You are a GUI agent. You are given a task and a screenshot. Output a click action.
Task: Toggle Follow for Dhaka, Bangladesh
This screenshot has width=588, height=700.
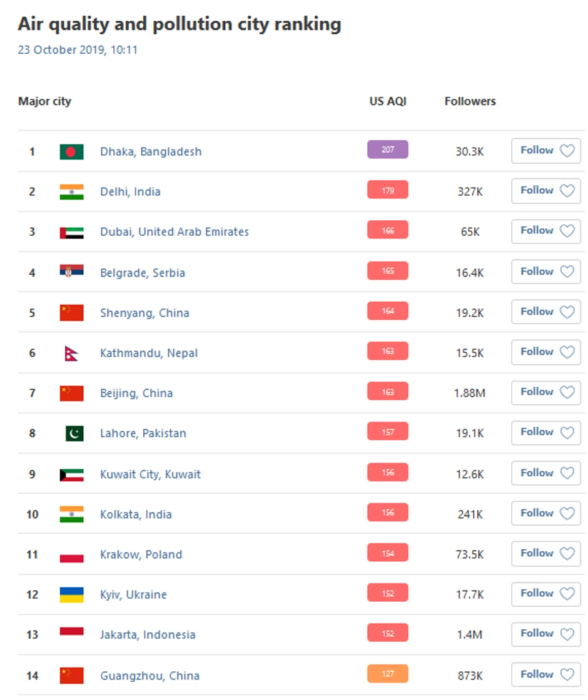coord(546,151)
